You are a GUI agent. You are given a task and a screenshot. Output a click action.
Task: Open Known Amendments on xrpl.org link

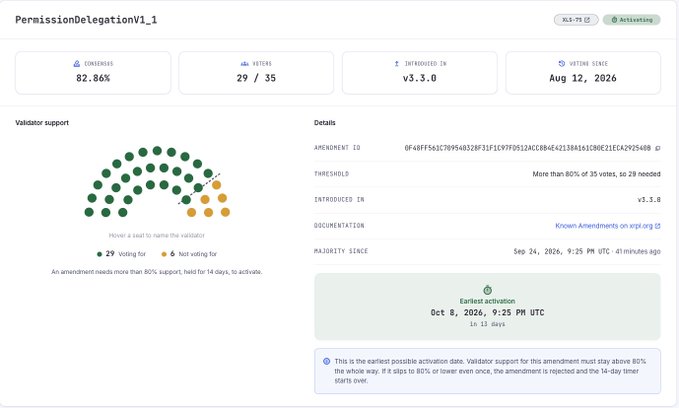point(608,226)
